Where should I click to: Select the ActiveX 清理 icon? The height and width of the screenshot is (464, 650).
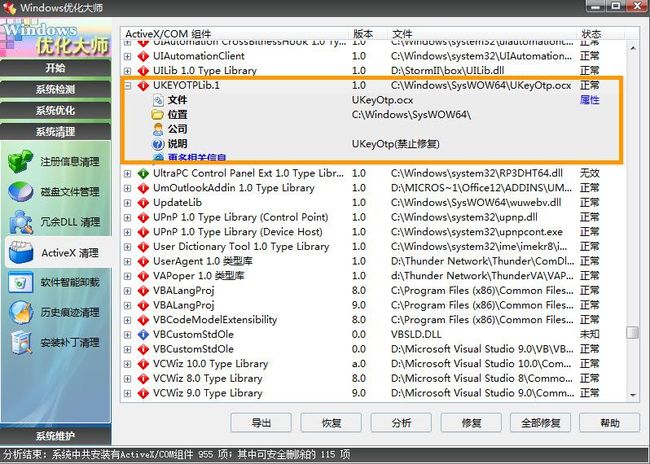click(20, 252)
